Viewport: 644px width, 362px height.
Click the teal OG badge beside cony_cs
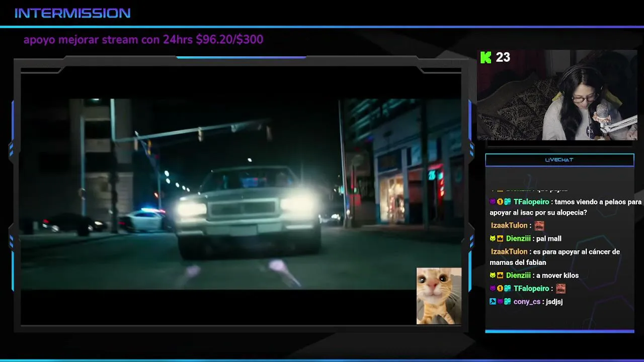tap(508, 302)
